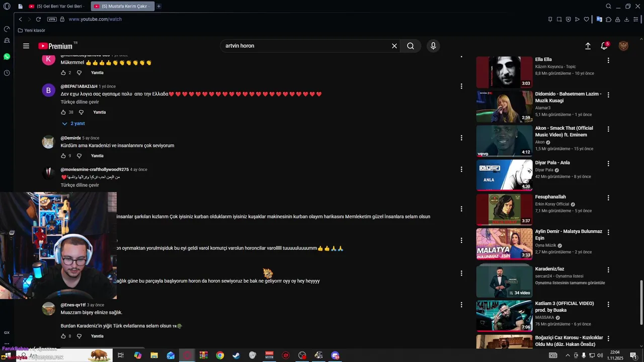
Task: Open options for 'Diyar Pala - Anla' video
Action: 608,163
